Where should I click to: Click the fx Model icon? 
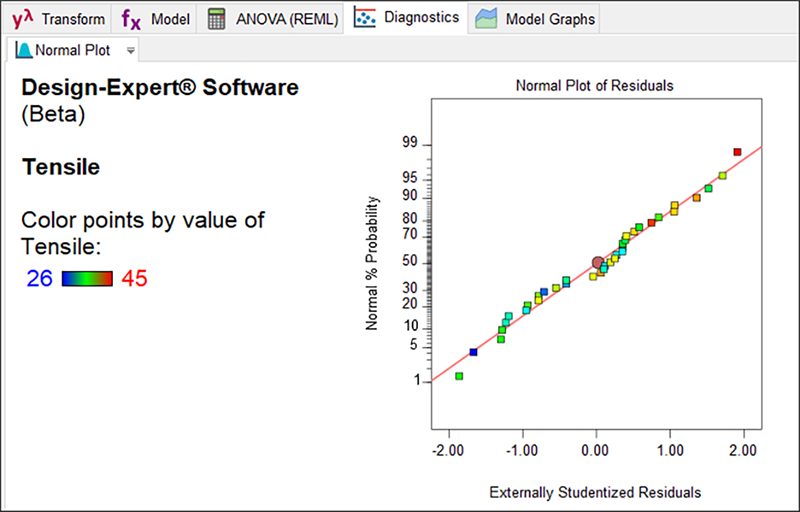point(131,18)
